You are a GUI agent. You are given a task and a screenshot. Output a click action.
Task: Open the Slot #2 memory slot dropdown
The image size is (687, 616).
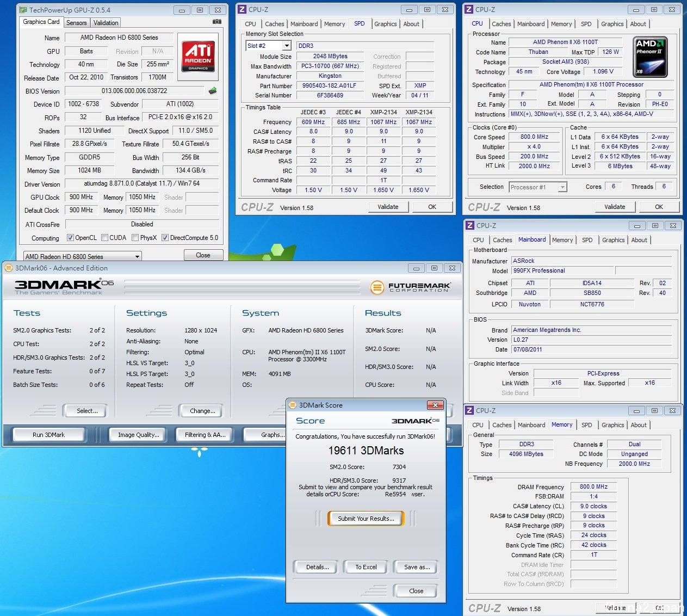click(x=287, y=46)
